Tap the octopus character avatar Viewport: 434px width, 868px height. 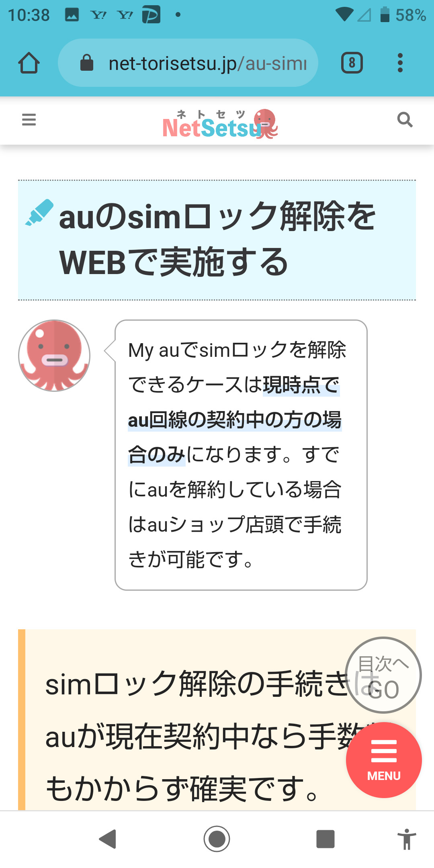click(x=54, y=356)
